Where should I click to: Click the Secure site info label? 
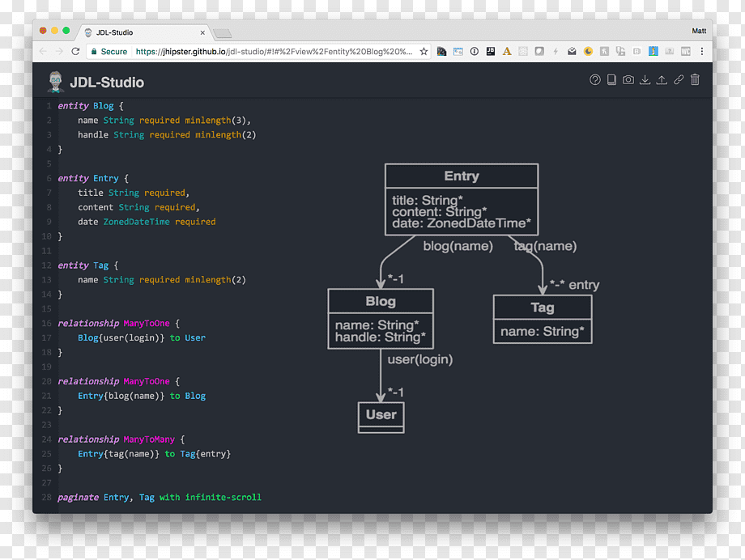tap(109, 51)
